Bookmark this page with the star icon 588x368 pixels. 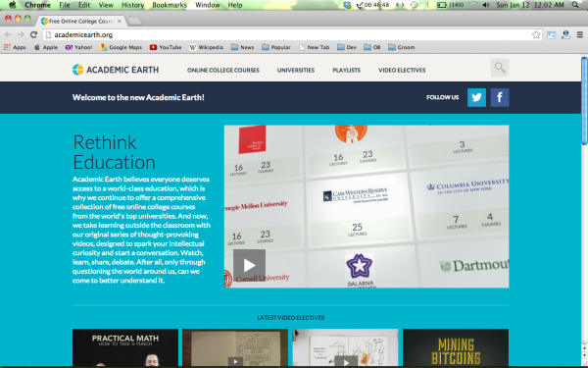pyautogui.click(x=536, y=35)
